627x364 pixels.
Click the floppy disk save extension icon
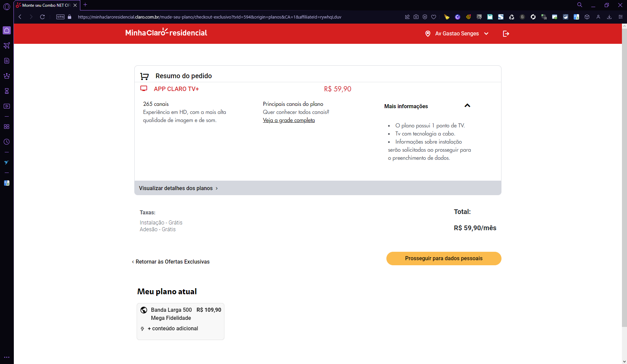(490, 17)
